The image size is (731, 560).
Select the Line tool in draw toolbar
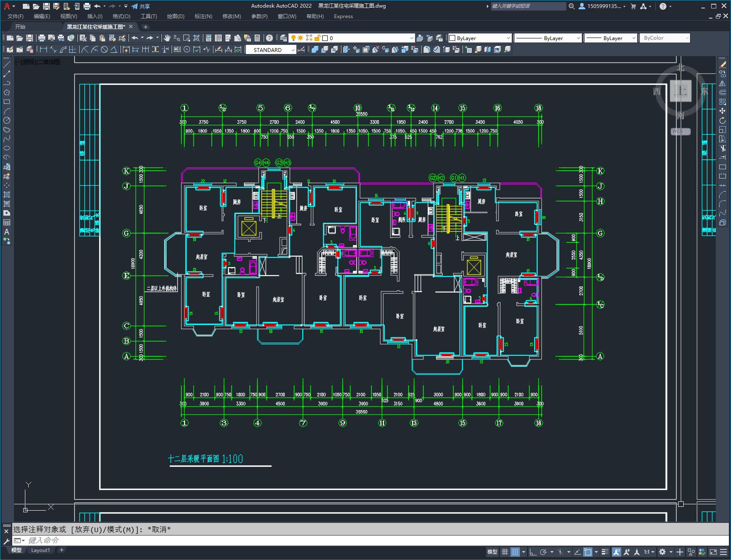click(7, 65)
